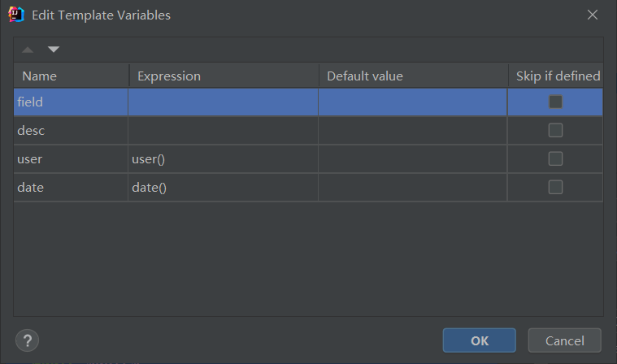Click Default value cell for desc
This screenshot has height=364, width=617.
[412, 130]
